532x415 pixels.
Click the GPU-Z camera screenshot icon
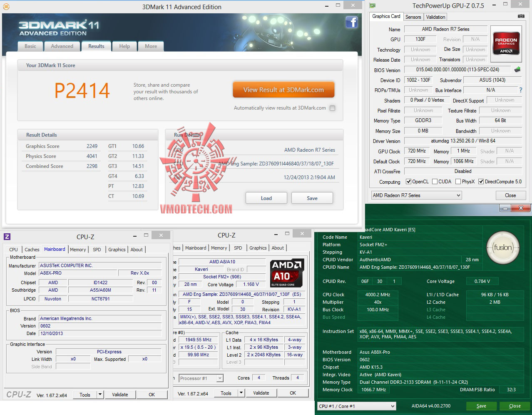(x=521, y=16)
